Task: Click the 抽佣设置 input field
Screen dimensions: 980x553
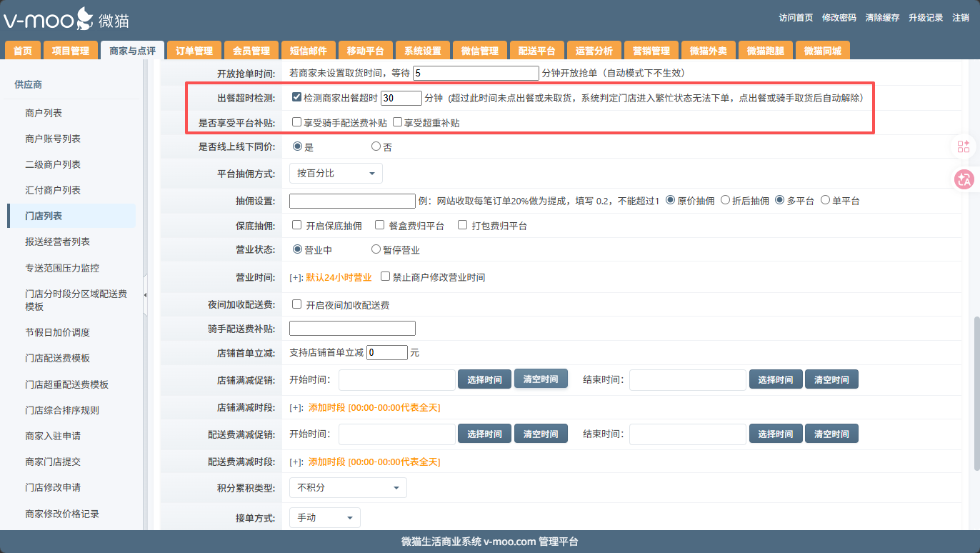Action: click(x=352, y=201)
